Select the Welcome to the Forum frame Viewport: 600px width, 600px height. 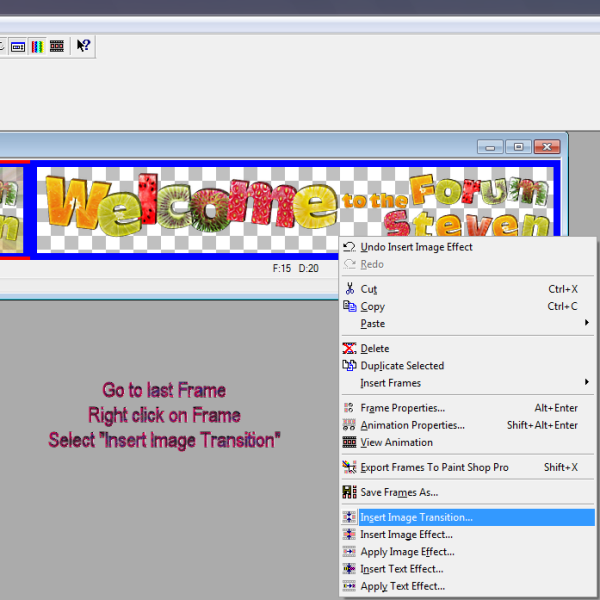coord(295,210)
